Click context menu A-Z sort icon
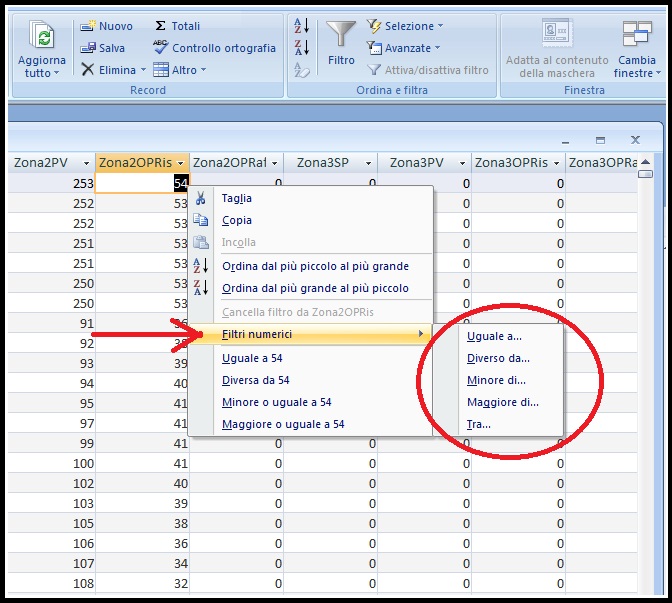 [x=200, y=266]
